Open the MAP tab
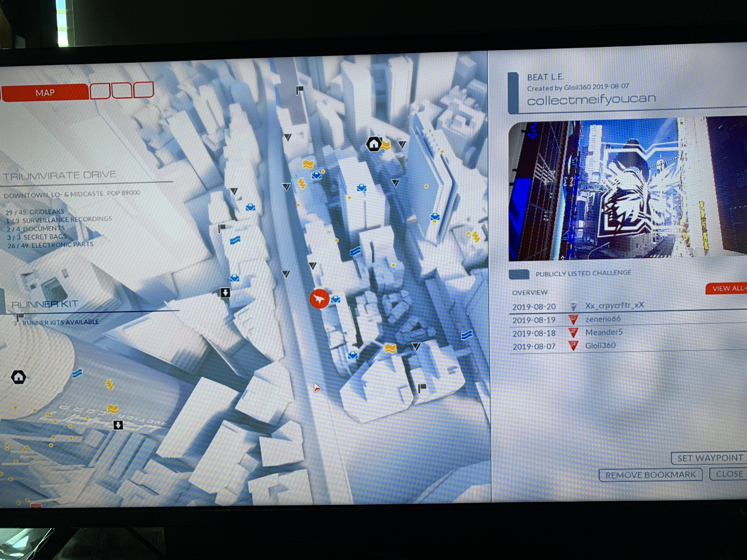This screenshot has width=747, height=560. [45, 92]
